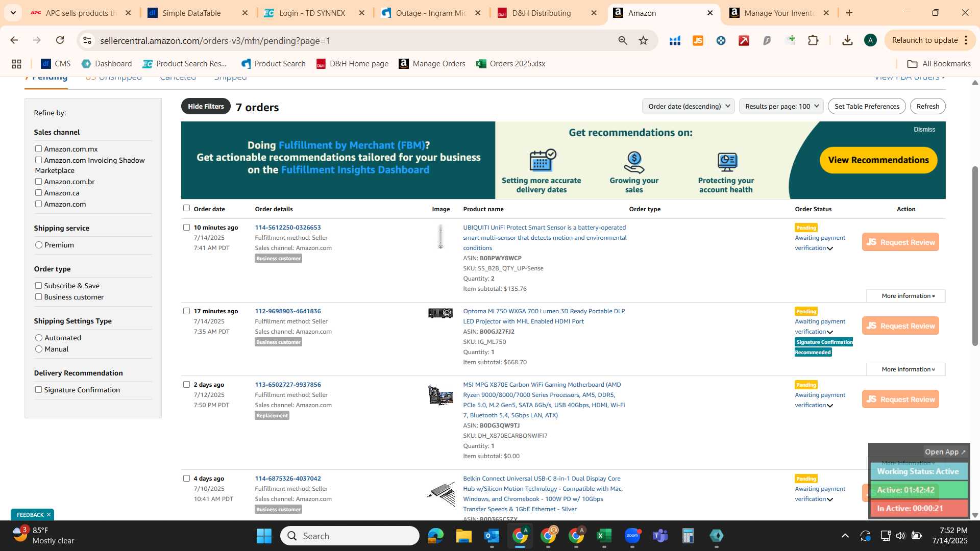Check the Amazon.com.mx sales channel

(38, 149)
